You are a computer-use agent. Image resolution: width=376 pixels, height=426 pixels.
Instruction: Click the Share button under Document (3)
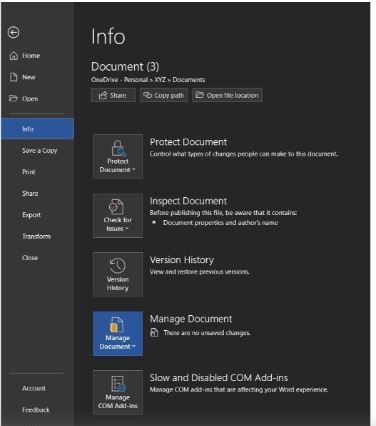[x=113, y=96]
